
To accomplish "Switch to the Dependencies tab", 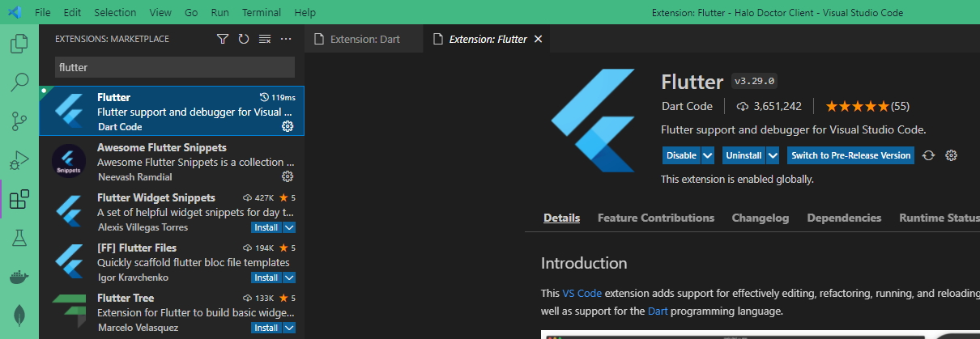I will pyautogui.click(x=844, y=218).
